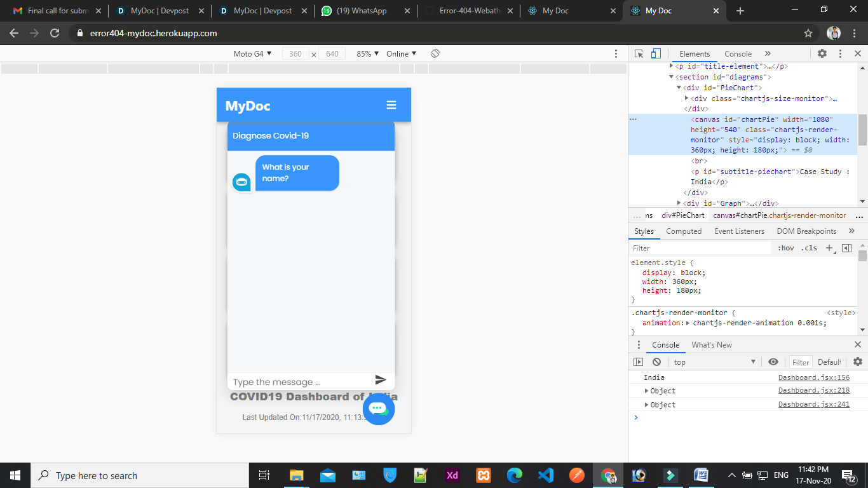Screen dimensions: 868x488
Task: Send the chat message with arrow icon
Action: 381,380
